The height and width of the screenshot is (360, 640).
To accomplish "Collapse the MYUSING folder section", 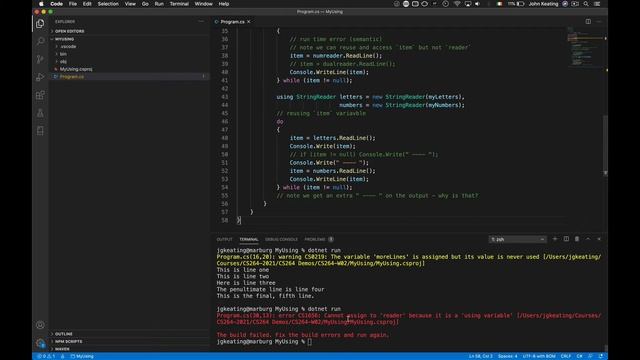I will tap(64, 39).
